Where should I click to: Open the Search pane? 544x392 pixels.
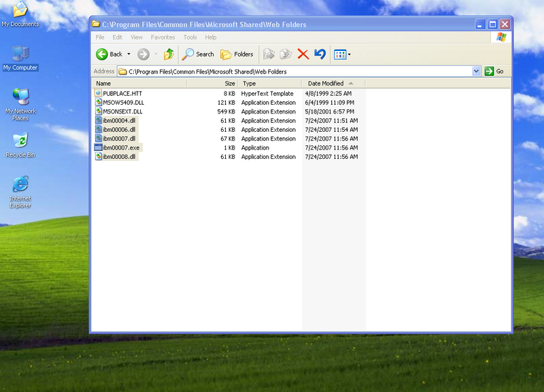tap(198, 54)
